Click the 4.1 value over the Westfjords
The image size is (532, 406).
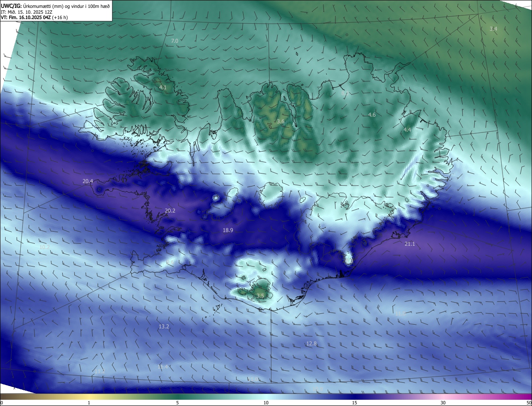pyautogui.click(x=163, y=88)
